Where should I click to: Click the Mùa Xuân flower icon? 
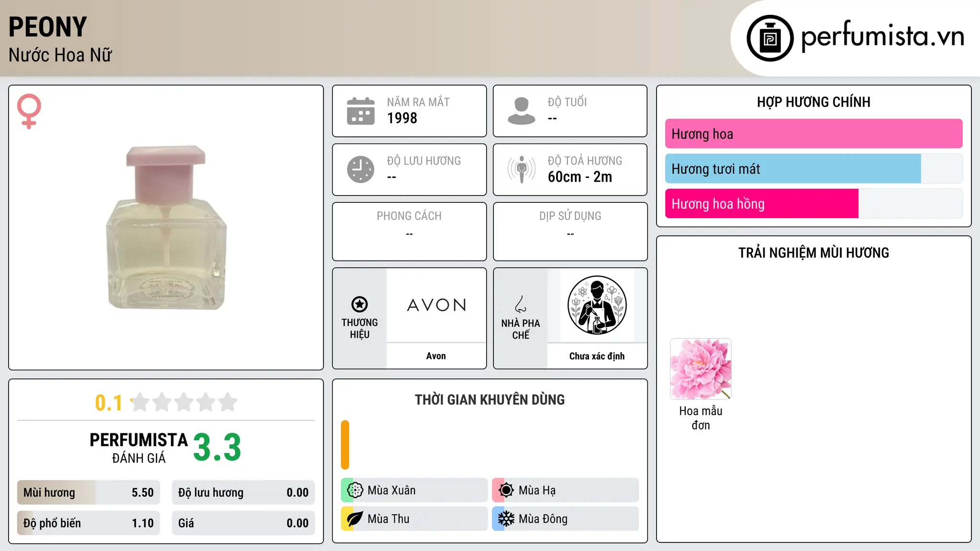click(355, 490)
